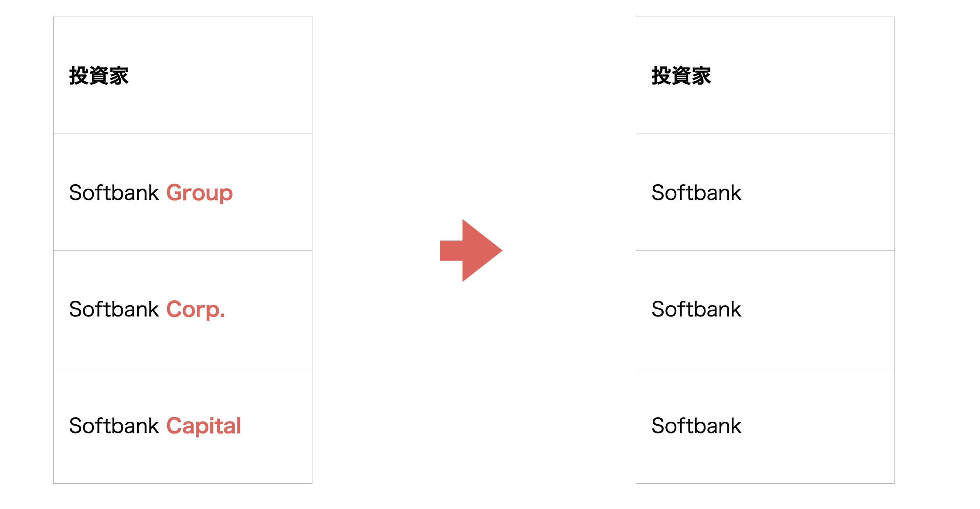Viewport: 980px width, 509px height.
Task: Select the left table's 投資家 header text
Action: 99,76
